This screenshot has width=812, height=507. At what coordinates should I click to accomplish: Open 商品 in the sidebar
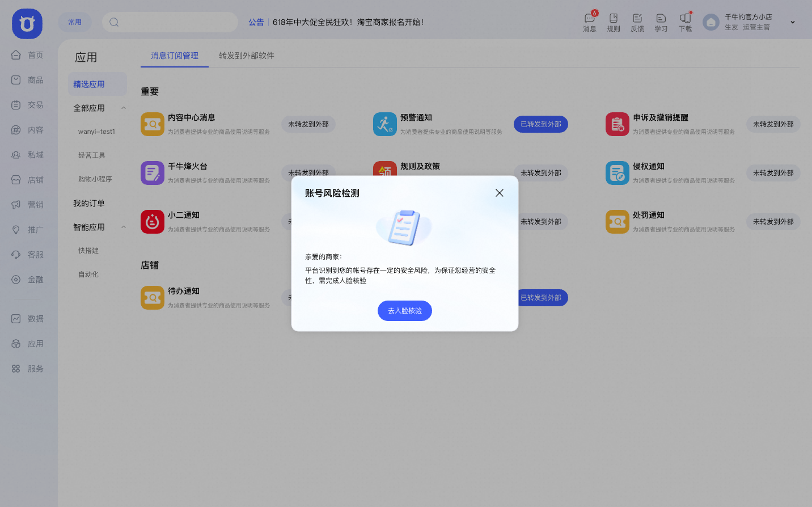coord(28,80)
